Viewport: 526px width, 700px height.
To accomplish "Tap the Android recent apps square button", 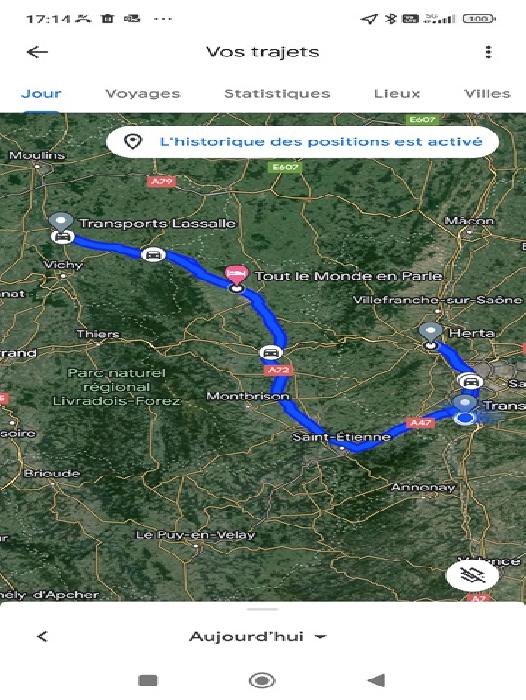I will click(148, 680).
